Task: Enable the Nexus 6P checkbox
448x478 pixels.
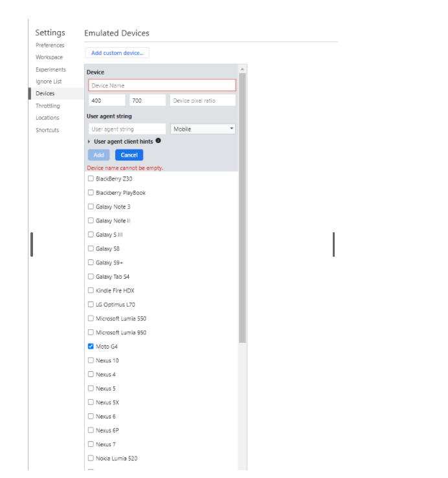Action: click(x=91, y=430)
